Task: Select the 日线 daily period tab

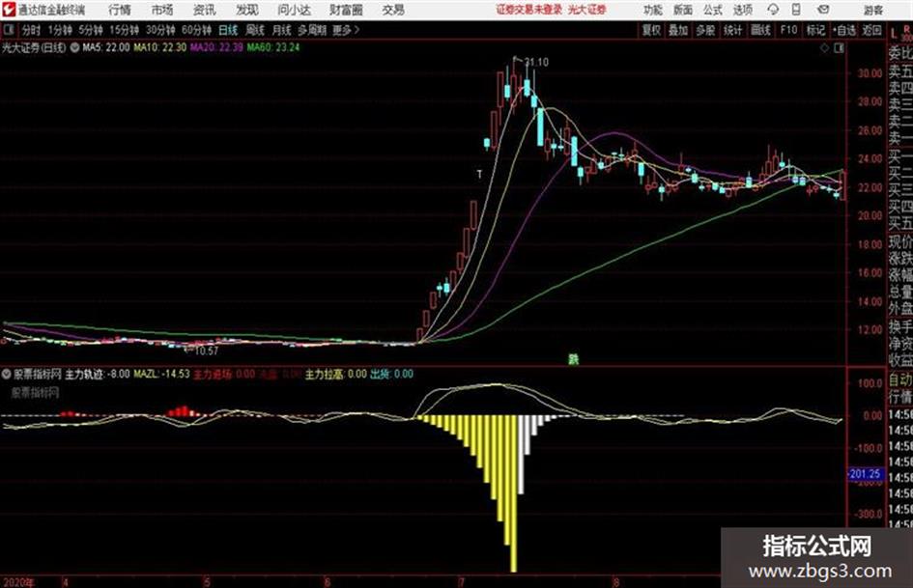Action: (228, 30)
